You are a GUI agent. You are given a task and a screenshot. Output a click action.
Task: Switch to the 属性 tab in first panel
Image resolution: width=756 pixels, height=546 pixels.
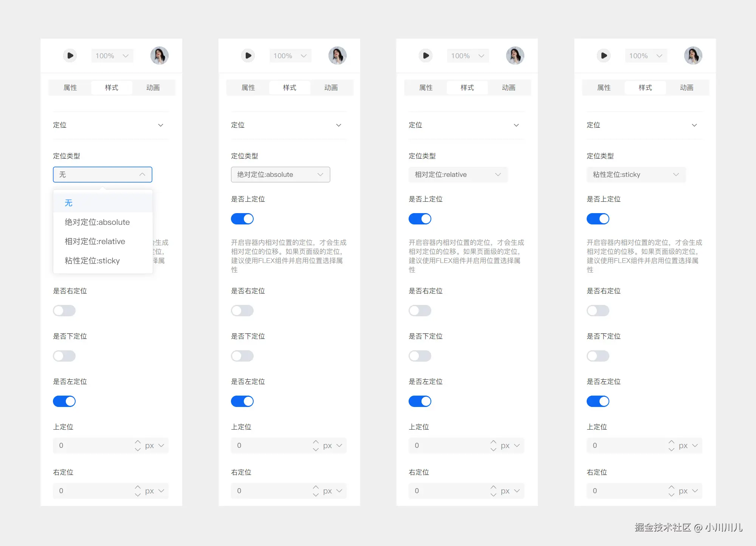point(70,88)
